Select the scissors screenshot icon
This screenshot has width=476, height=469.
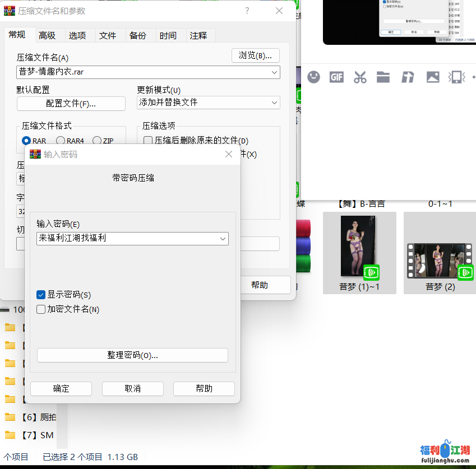click(360, 77)
